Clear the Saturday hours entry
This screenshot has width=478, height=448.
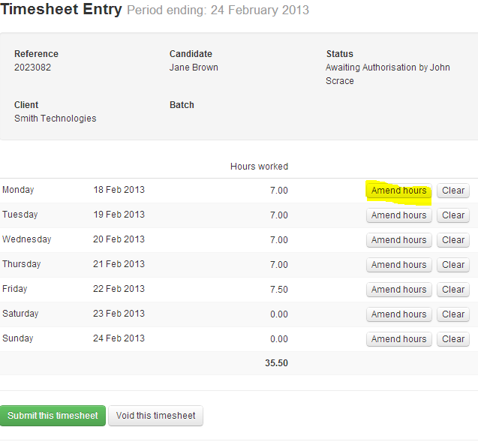(453, 314)
